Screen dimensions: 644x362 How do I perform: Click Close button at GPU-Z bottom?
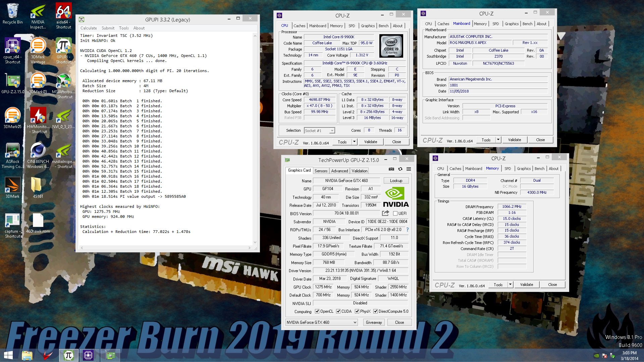point(399,322)
